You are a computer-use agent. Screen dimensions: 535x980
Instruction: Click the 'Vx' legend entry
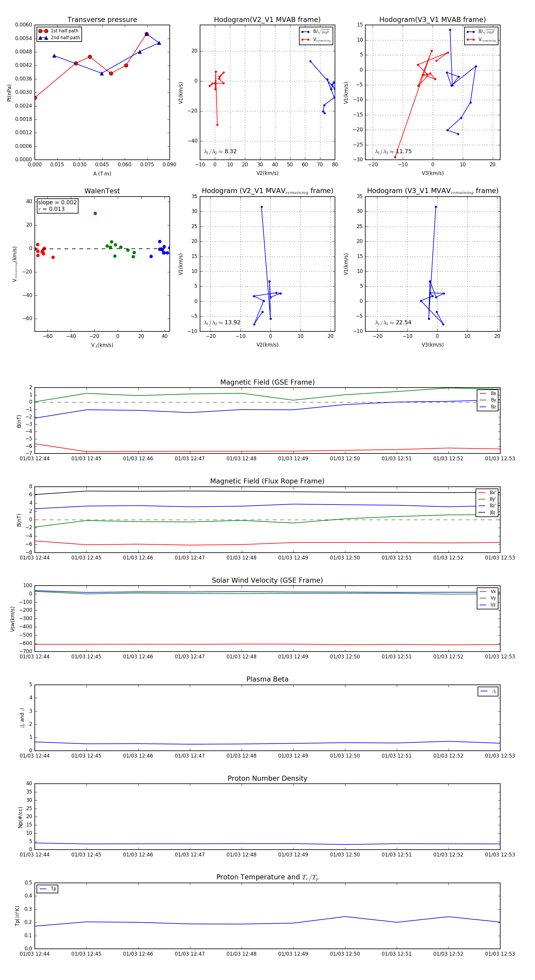(x=488, y=592)
